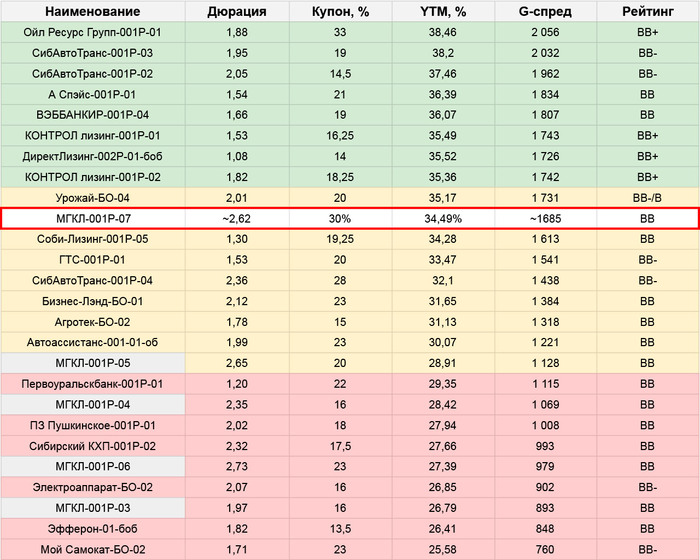Click the 'YTM, %' column header
The height and width of the screenshot is (560, 700).
pyautogui.click(x=443, y=12)
